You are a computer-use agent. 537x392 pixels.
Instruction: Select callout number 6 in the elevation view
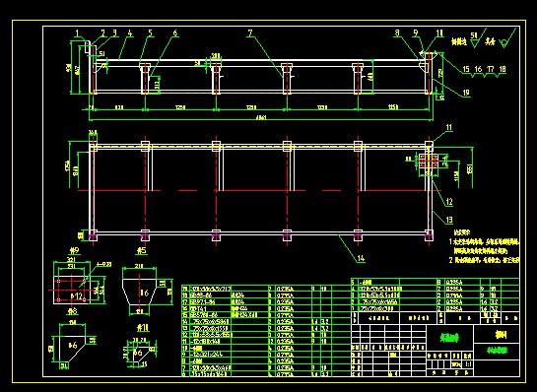175,33
